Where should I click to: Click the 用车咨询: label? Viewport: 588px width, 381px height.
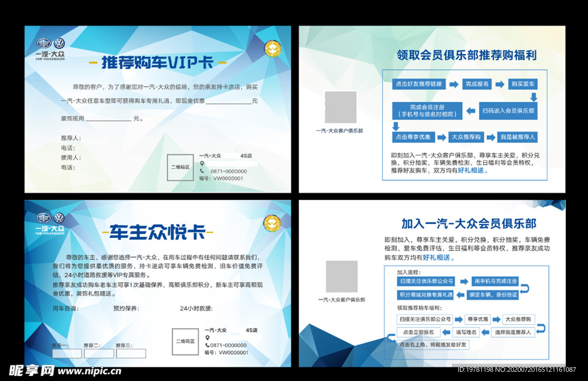coord(65,309)
